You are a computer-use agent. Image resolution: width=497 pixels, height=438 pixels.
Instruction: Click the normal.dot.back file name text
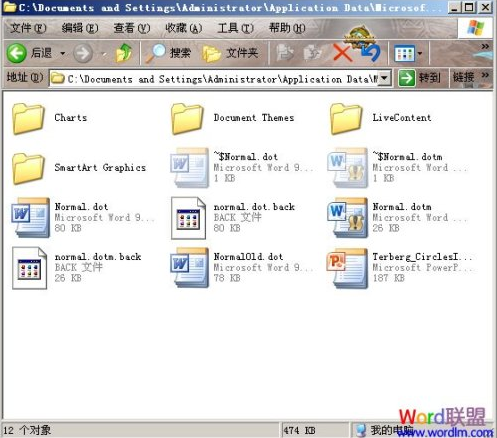click(254, 207)
